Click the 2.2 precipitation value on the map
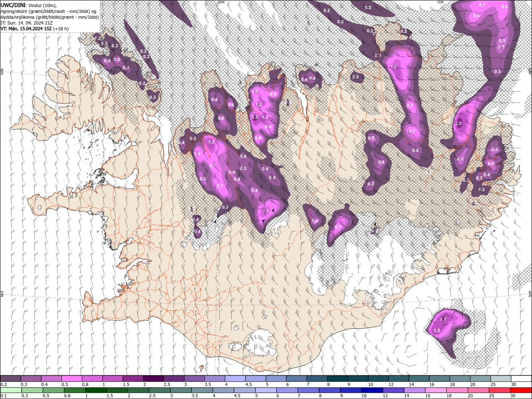 coord(255,117)
